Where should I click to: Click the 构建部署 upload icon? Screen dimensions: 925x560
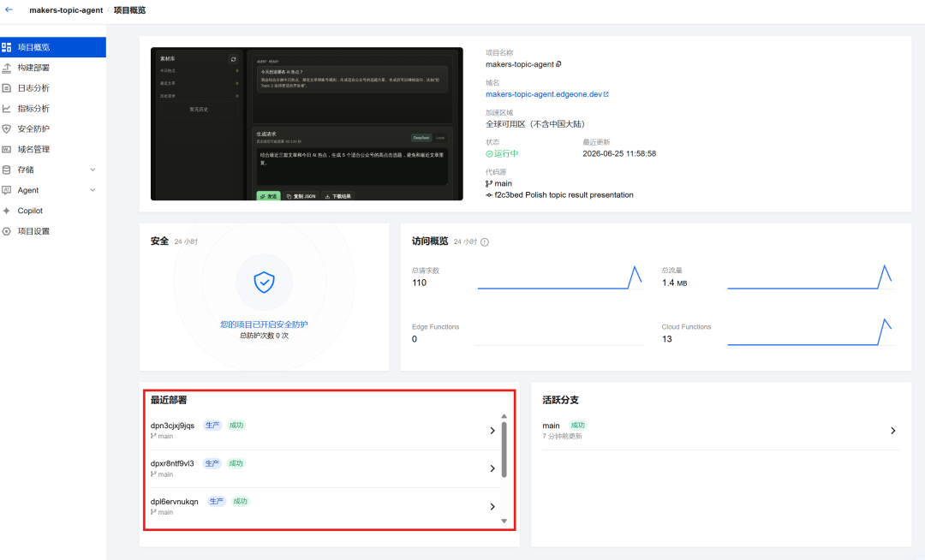tap(7, 68)
